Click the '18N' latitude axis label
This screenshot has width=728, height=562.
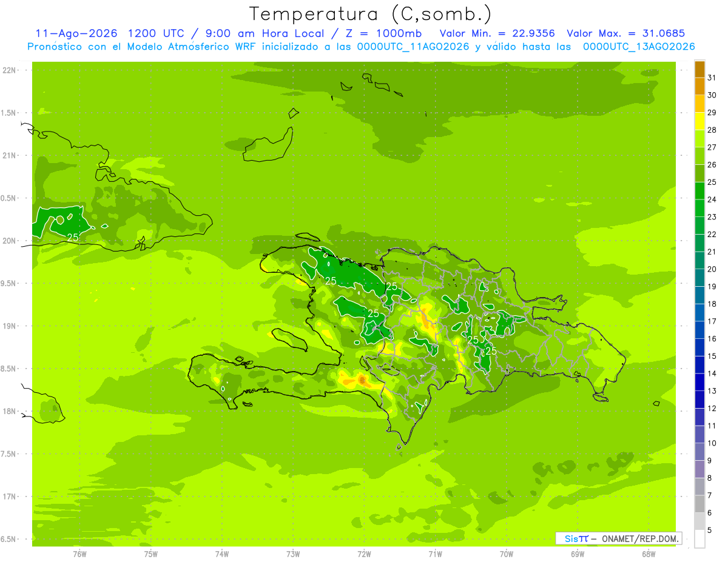(8, 412)
